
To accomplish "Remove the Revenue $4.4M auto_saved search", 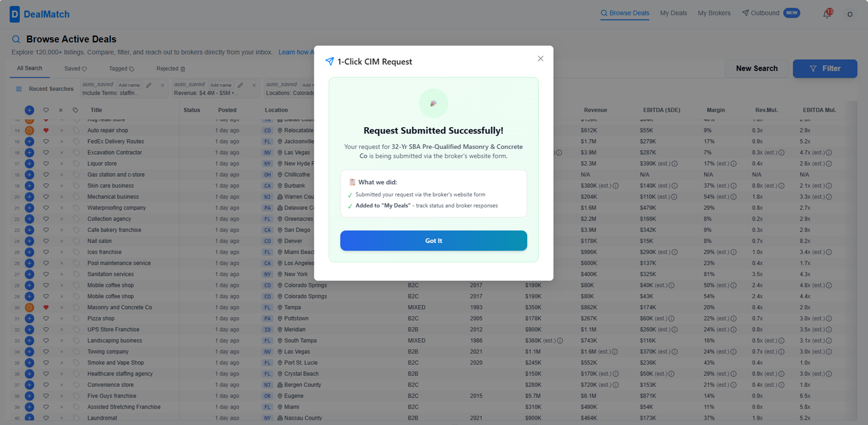I will click(x=254, y=85).
